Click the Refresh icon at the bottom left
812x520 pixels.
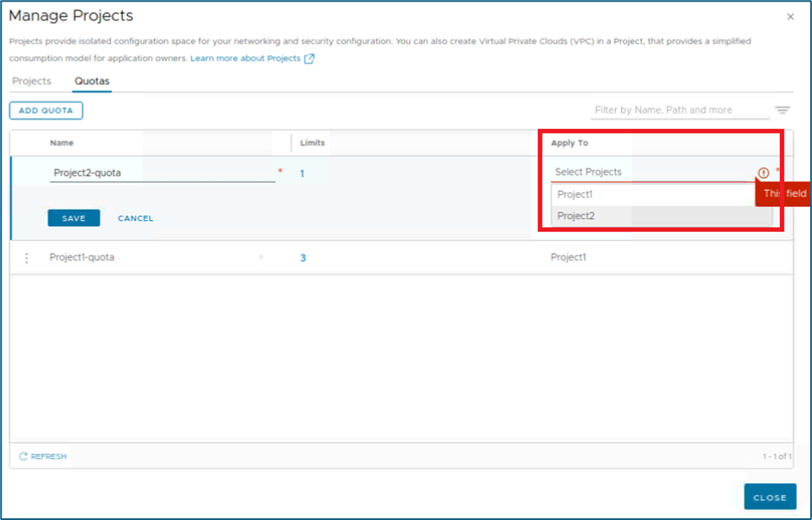click(23, 456)
